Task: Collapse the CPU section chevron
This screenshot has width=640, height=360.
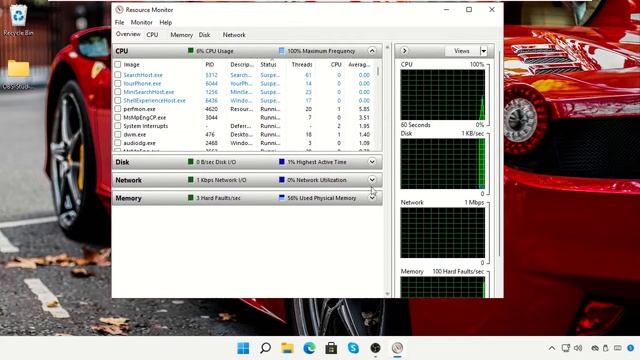Action: coord(372,51)
